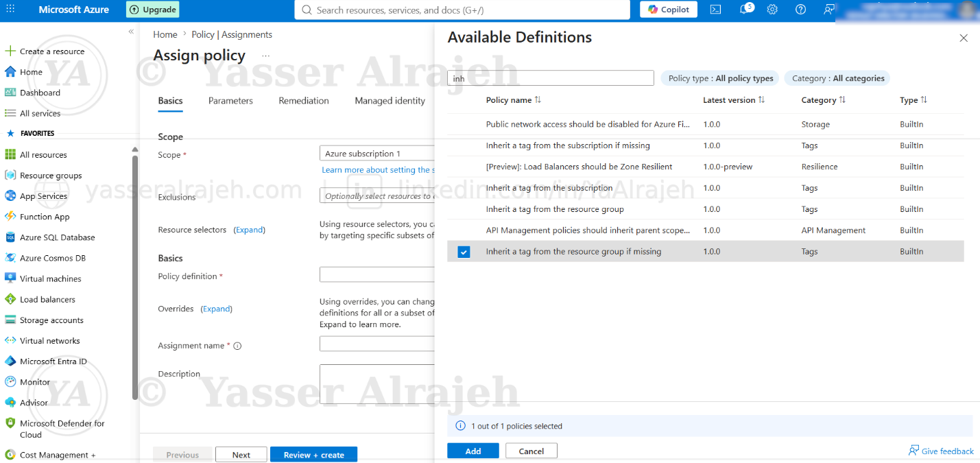The image size is (980, 463).
Task: Open the Category filter pill
Action: (837, 78)
